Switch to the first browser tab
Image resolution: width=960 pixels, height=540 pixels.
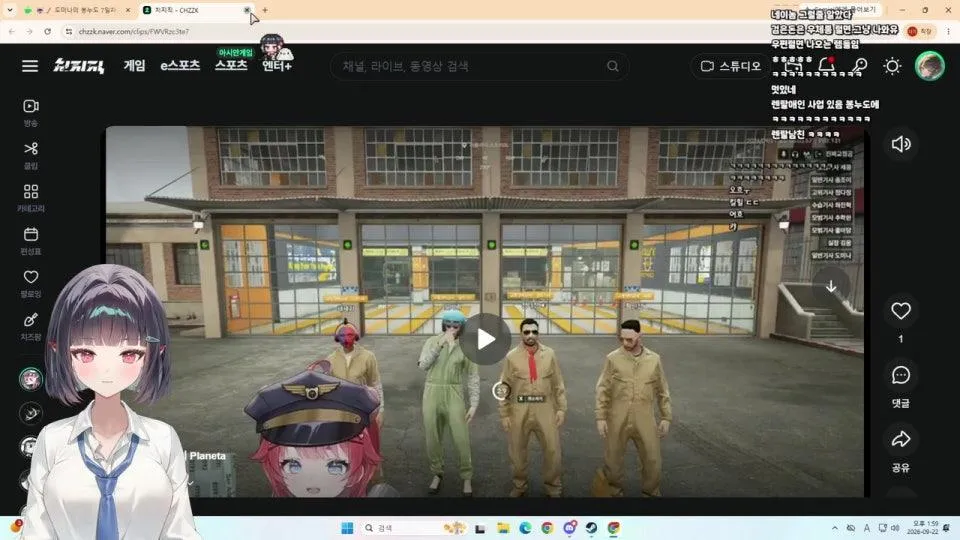[x=77, y=10]
